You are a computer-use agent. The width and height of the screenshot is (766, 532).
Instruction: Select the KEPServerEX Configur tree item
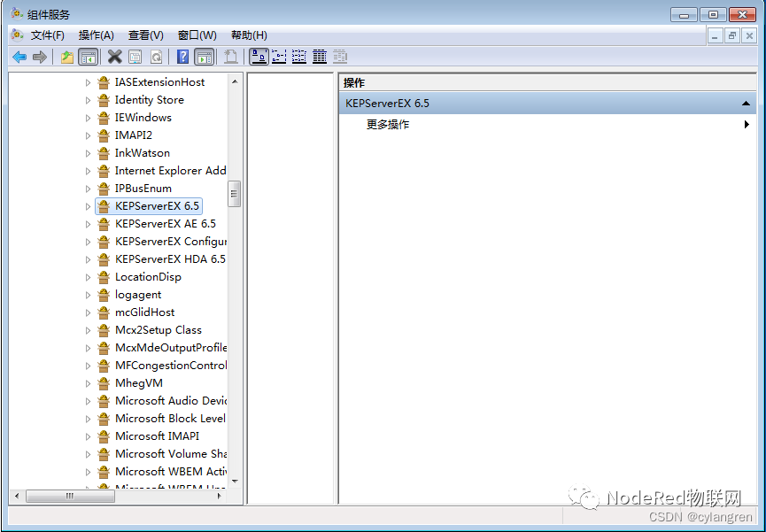click(x=171, y=242)
